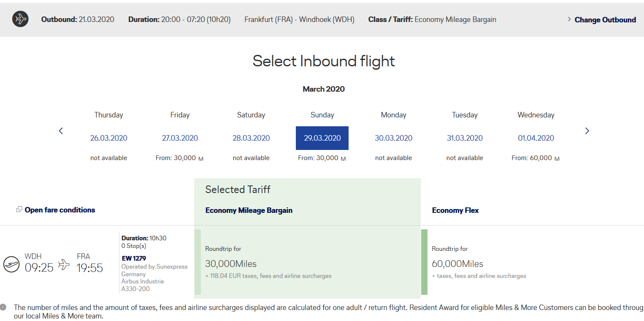Select highlighted Sunday 29.03.2020 date
Image resolution: width=644 pixels, height=321 pixels.
click(x=322, y=138)
